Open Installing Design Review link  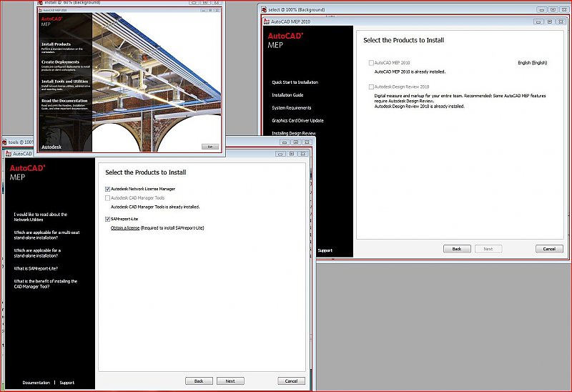pyautogui.click(x=294, y=133)
